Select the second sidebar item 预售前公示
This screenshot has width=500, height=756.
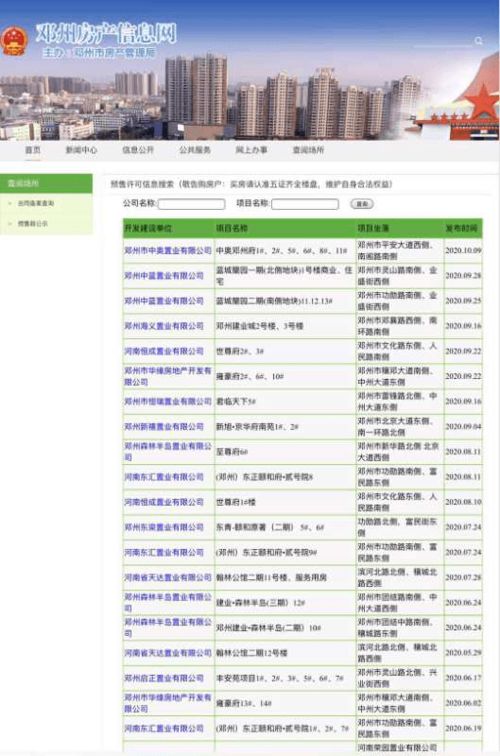[33, 224]
